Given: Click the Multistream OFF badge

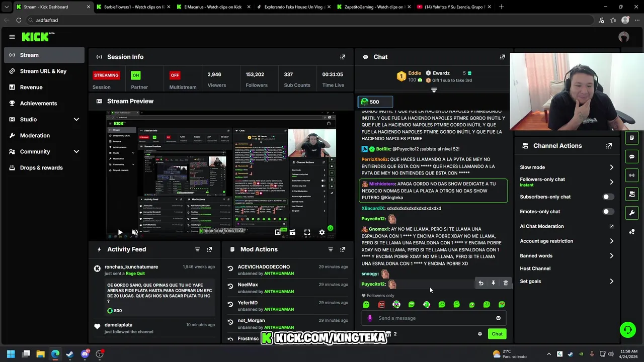Looking at the screenshot, I should [x=175, y=75].
